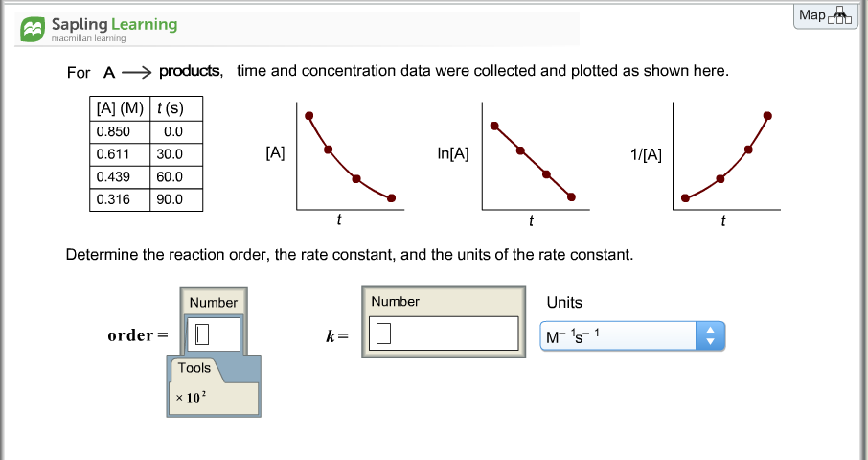Click the Units dropdown stepper arrows

pyautogui.click(x=710, y=335)
